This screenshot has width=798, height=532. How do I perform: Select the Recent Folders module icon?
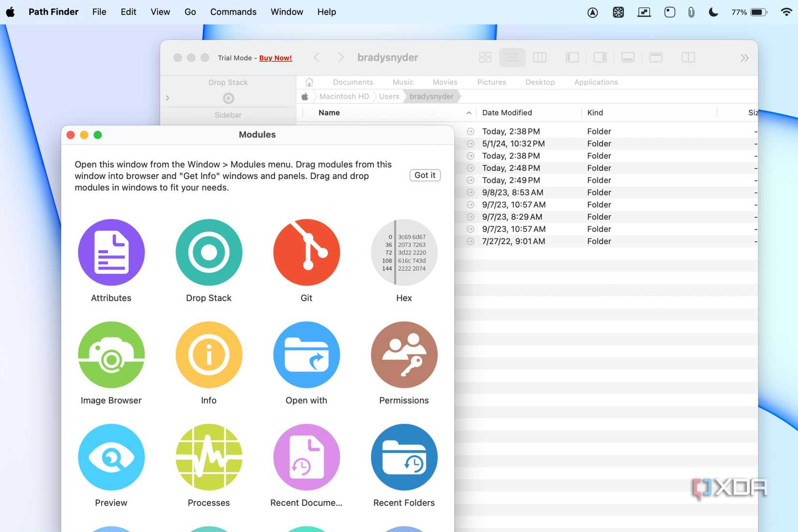click(x=404, y=458)
